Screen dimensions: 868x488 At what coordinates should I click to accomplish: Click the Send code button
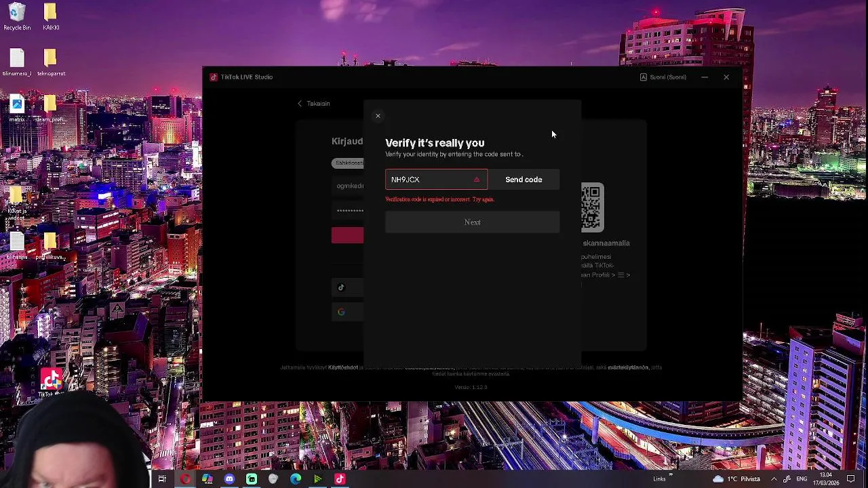point(524,180)
